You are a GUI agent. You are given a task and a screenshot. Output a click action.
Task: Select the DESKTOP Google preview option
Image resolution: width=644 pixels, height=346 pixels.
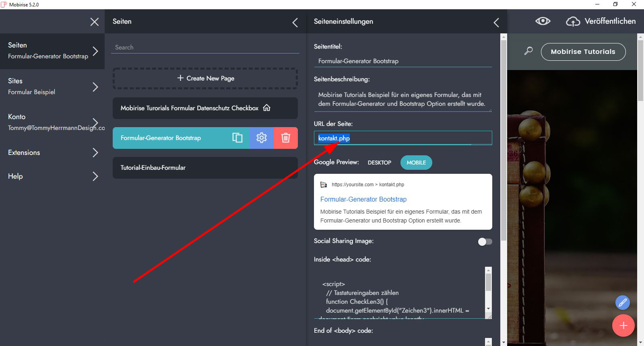(x=379, y=163)
